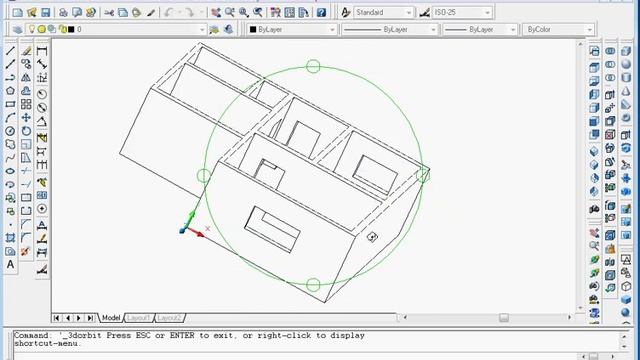640x360 pixels.
Task: Create a new drawing with QNew icon
Action: 17,13
